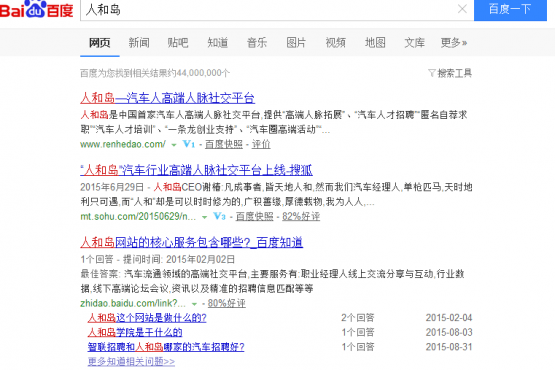This screenshot has height=370, width=555.
Task: Click the date 2015-08-31
Action: 449,347
